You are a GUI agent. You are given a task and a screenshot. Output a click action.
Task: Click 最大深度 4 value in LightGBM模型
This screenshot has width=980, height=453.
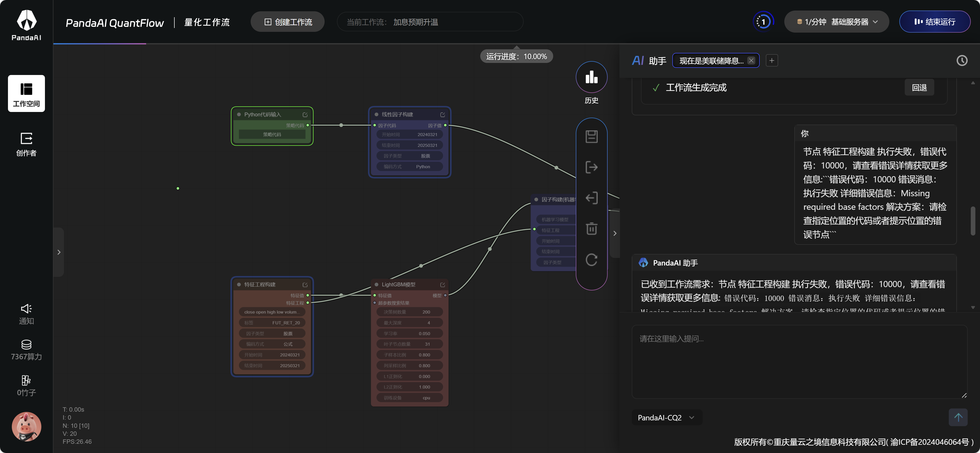pyautogui.click(x=409, y=323)
